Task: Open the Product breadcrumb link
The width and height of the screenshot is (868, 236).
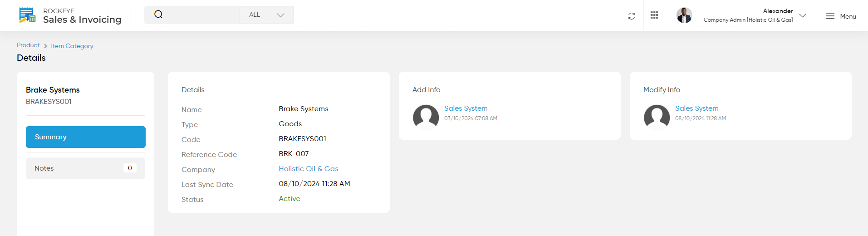Action: coord(28,45)
